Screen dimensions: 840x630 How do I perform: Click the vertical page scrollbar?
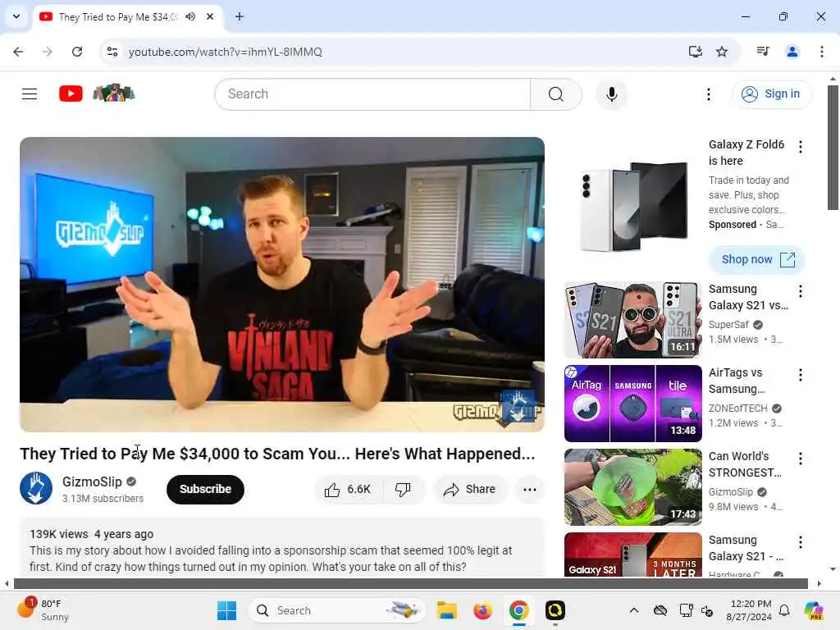(833, 148)
